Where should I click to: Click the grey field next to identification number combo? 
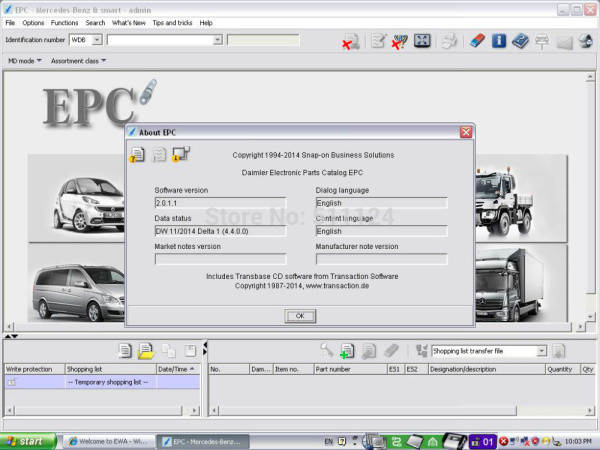coord(263,40)
